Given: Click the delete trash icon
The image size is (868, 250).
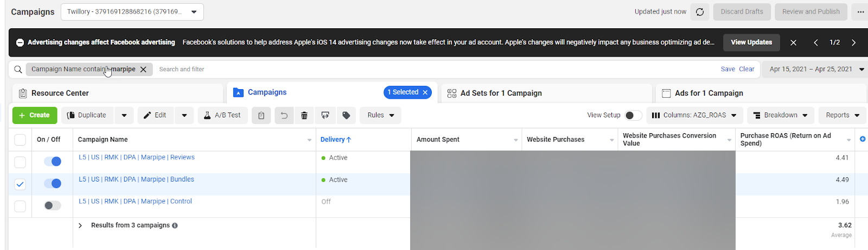Looking at the screenshot, I should pyautogui.click(x=304, y=115).
